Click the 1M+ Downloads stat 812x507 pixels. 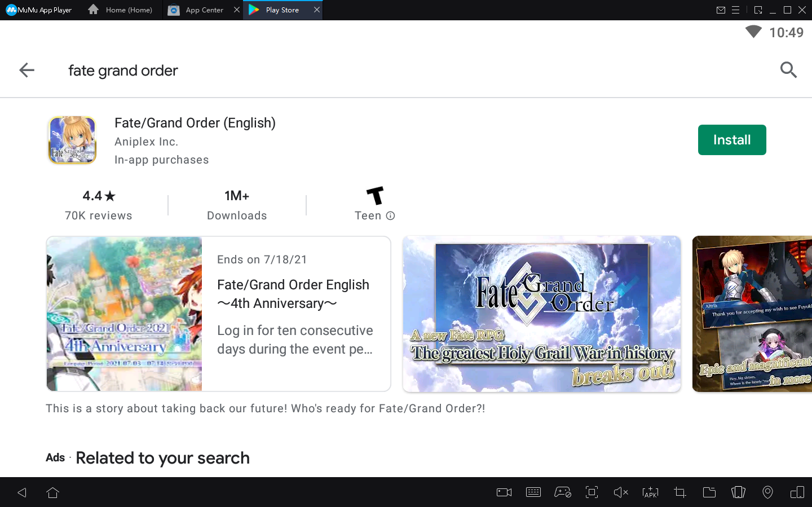(x=237, y=205)
